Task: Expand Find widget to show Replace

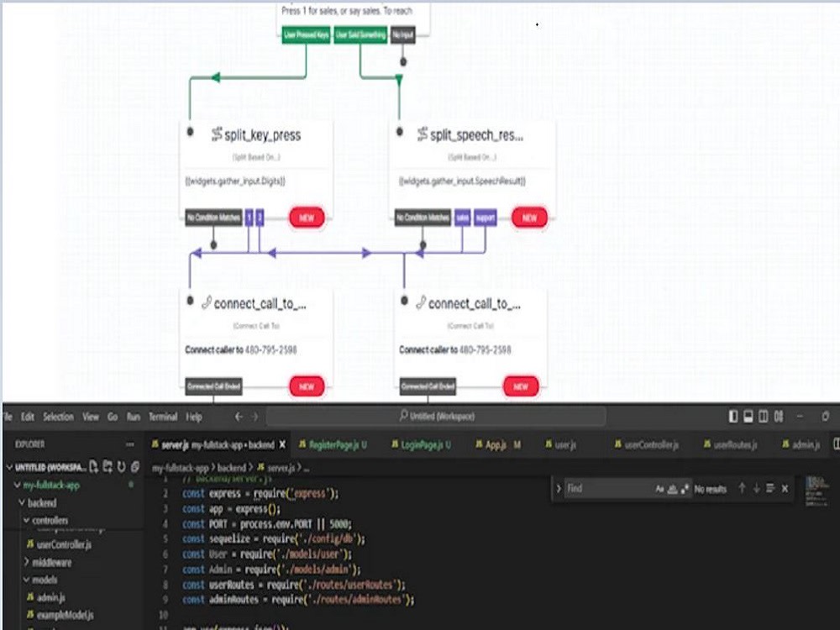Action: pos(559,488)
